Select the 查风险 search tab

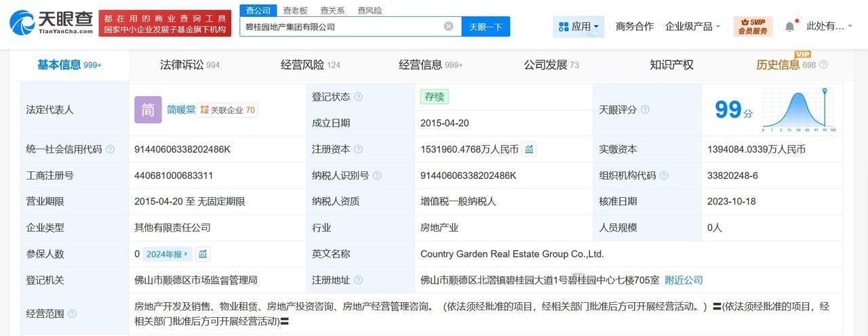click(370, 10)
